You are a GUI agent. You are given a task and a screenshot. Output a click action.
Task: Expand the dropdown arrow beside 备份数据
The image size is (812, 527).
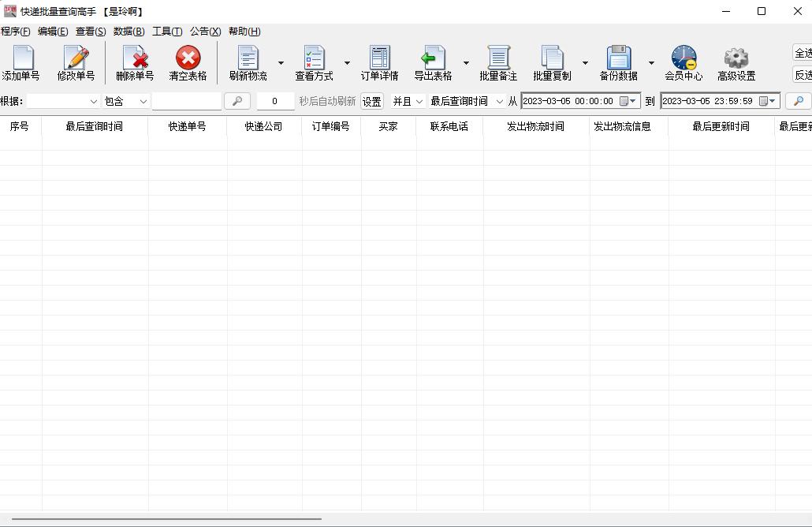[x=651, y=62]
